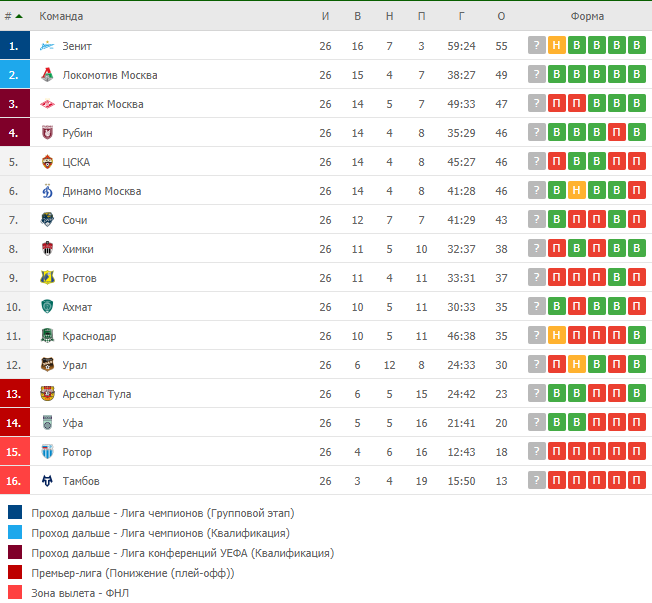Click the Локомотив Москва club crest
This screenshot has width=652, height=603.
coord(47,75)
